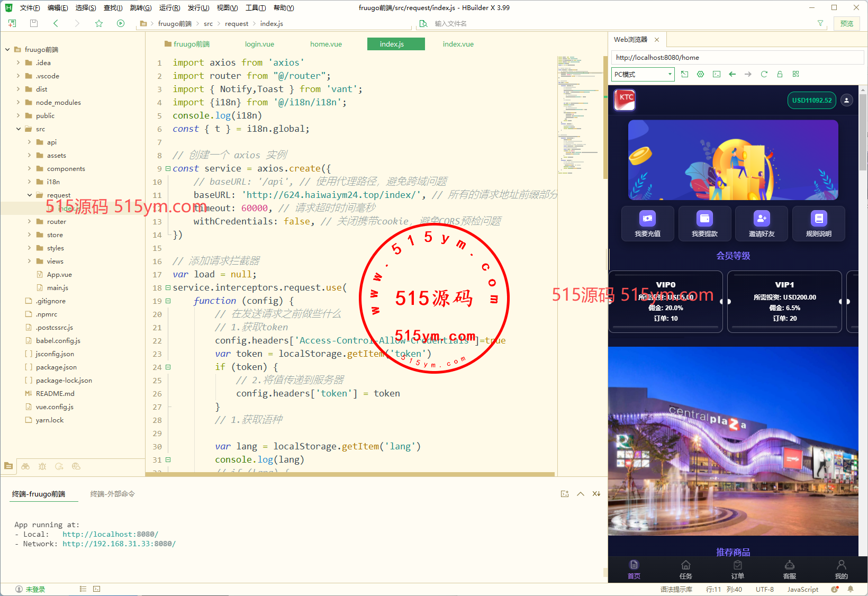Screen dimensions: 868x596
Task: Open the localhost:8080 link in terminal
Action: [x=110, y=535]
